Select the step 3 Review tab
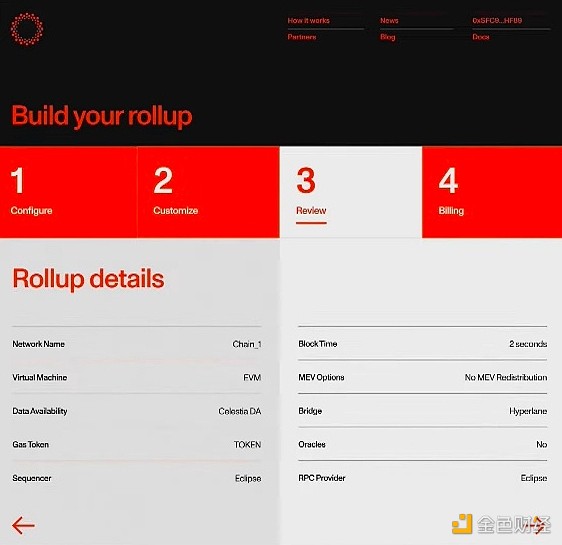Viewport: 562px width, 545px height. 351,192
